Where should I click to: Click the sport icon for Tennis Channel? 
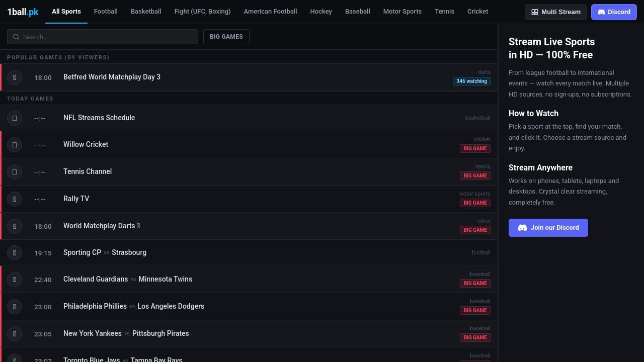pos(15,172)
